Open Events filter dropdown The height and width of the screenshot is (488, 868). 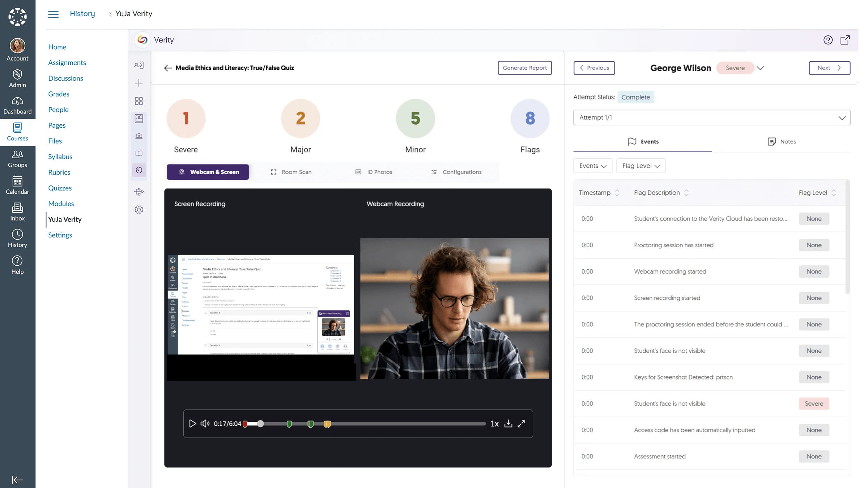593,166
